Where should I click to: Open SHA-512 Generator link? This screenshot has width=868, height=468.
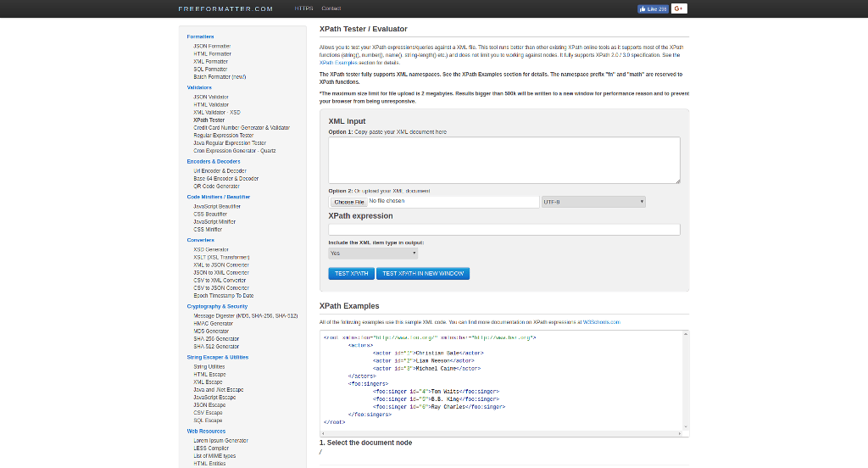click(x=216, y=348)
